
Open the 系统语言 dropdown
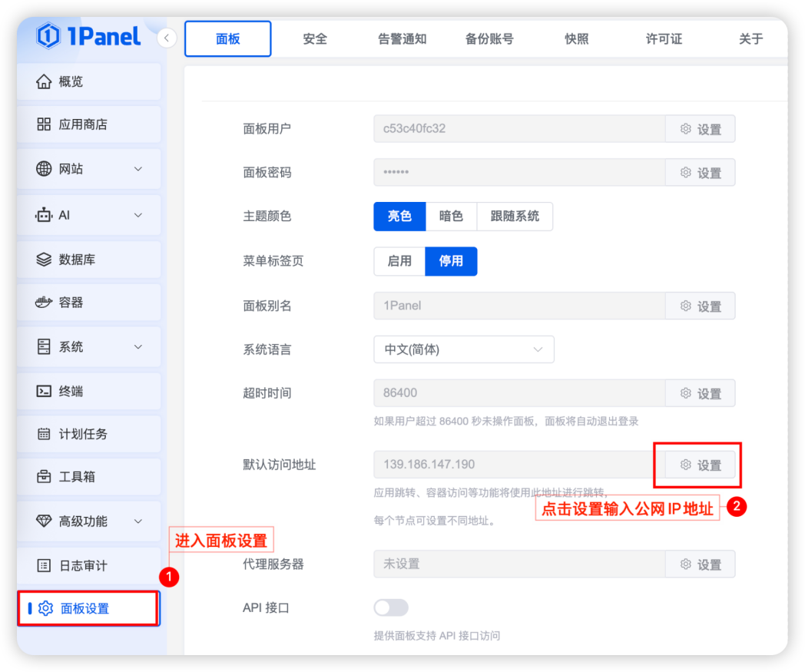[463, 349]
